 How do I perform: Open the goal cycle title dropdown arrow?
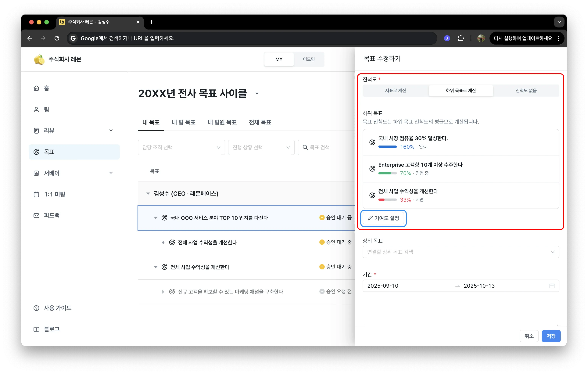257,94
